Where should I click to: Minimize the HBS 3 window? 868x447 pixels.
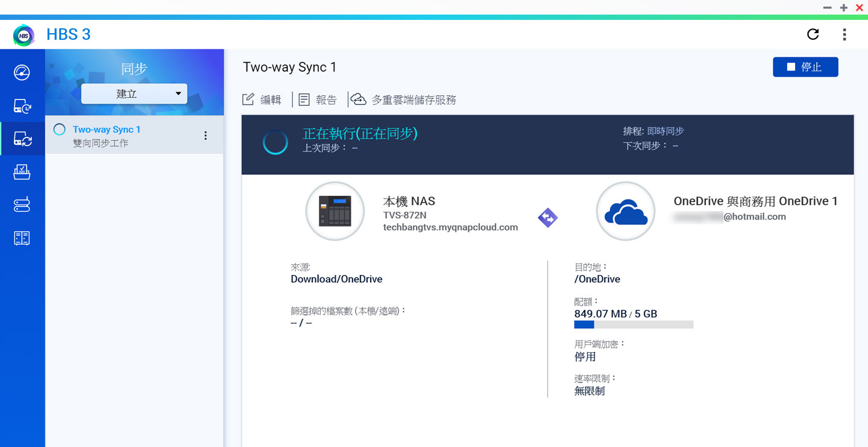[x=828, y=7]
